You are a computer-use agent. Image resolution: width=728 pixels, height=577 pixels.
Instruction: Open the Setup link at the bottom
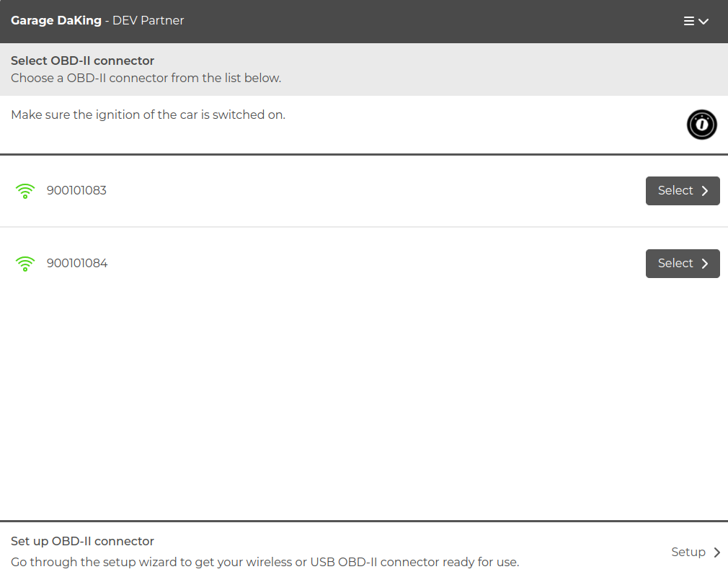[688, 552]
